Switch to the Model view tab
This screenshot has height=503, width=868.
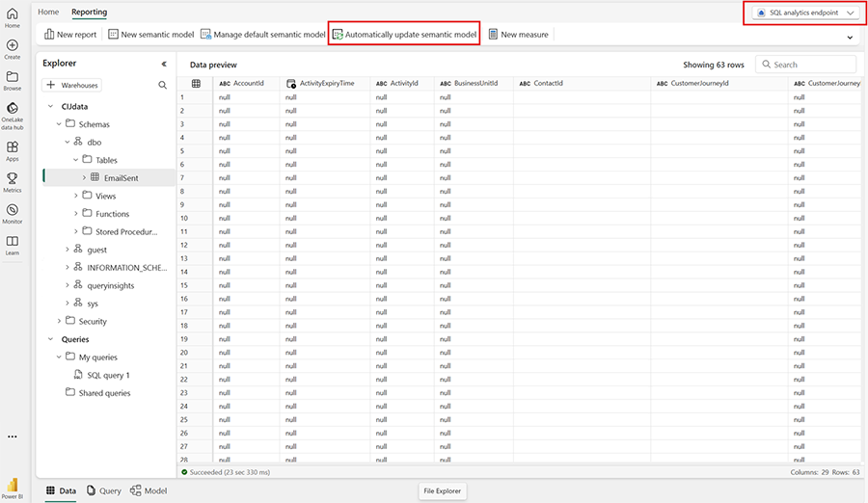149,490
